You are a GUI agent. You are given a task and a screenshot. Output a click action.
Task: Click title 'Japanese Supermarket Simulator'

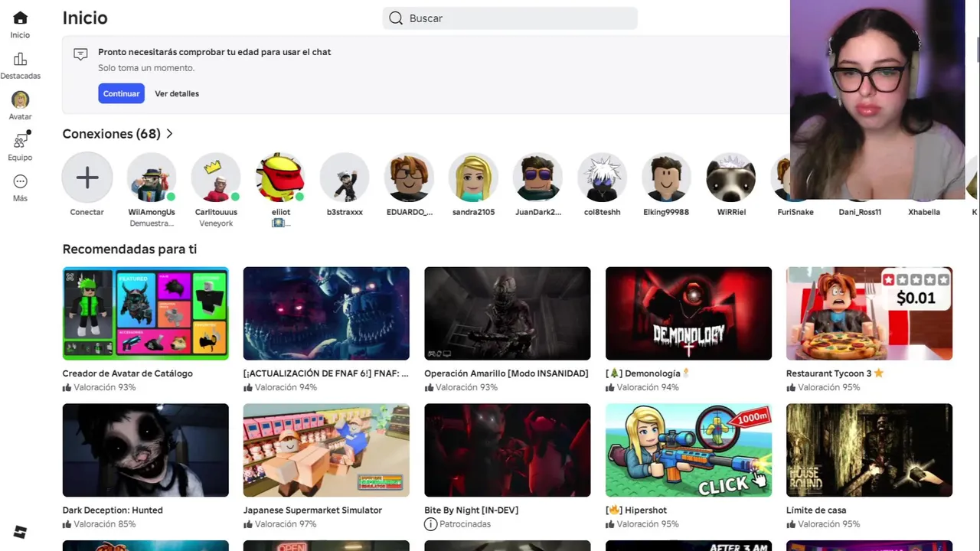coord(312,510)
